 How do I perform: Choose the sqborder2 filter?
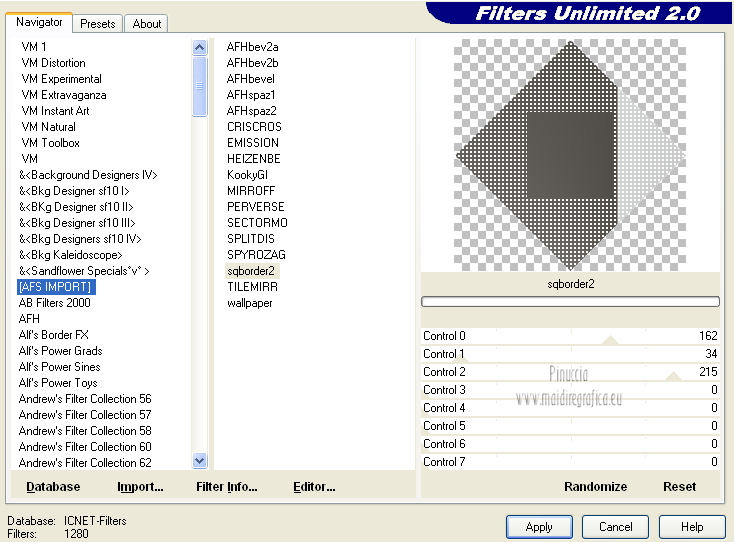[251, 271]
